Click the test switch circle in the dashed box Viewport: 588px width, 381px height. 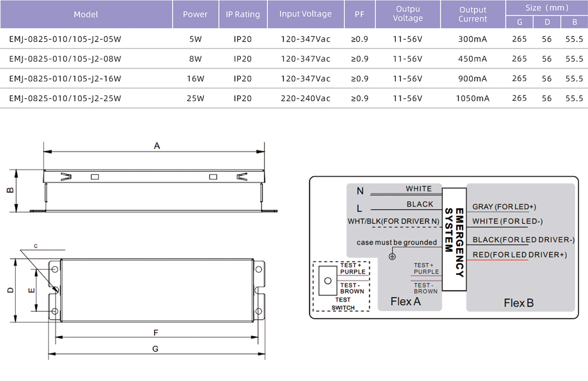(x=327, y=281)
